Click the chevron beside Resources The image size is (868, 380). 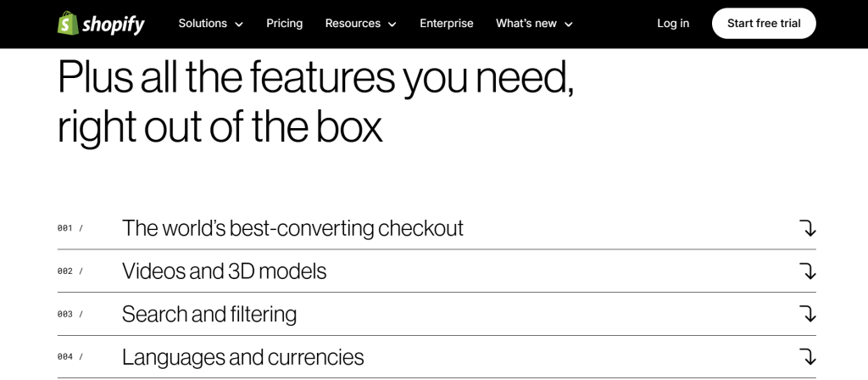click(x=392, y=25)
